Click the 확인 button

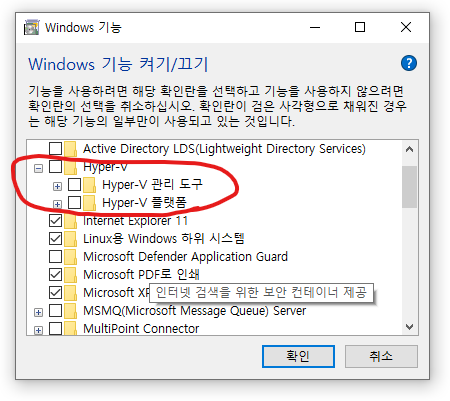click(x=298, y=356)
